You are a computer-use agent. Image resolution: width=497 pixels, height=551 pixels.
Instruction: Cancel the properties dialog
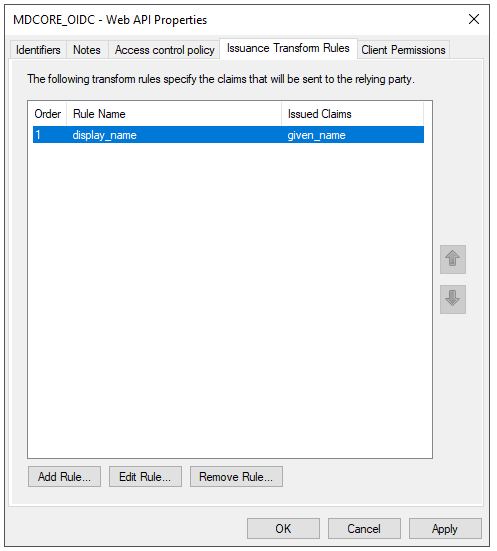point(364,529)
